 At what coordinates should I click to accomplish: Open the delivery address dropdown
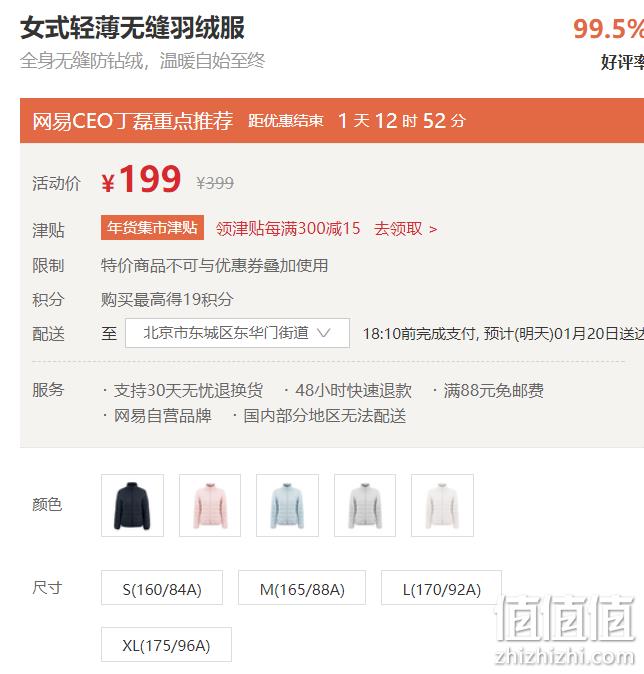pyautogui.click(x=237, y=333)
